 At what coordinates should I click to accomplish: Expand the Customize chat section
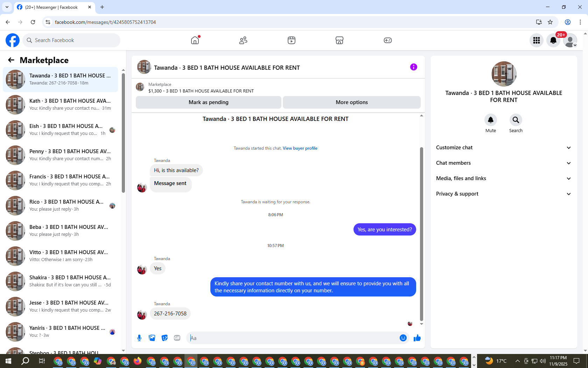pos(504,148)
